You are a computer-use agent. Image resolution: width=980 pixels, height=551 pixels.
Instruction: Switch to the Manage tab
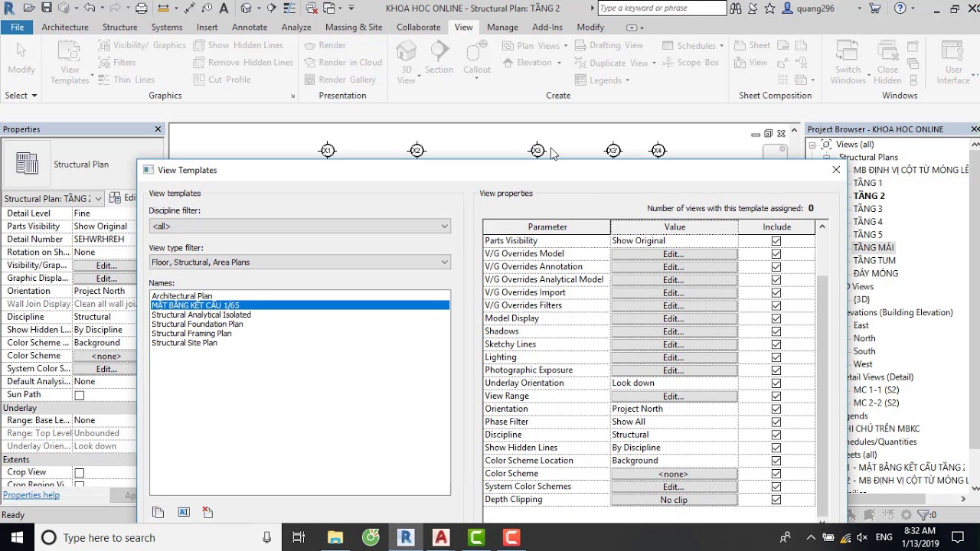click(x=502, y=27)
